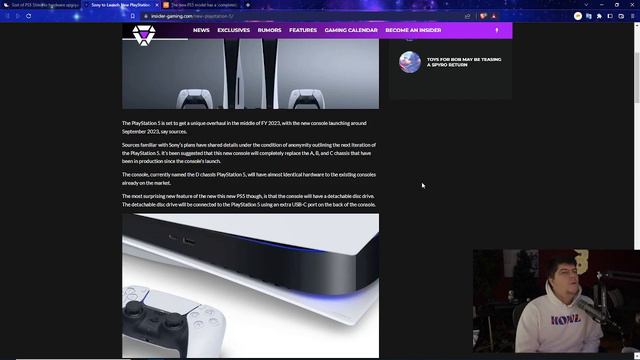Open the tab search chevron
The image size is (640, 360).
click(x=586, y=5)
